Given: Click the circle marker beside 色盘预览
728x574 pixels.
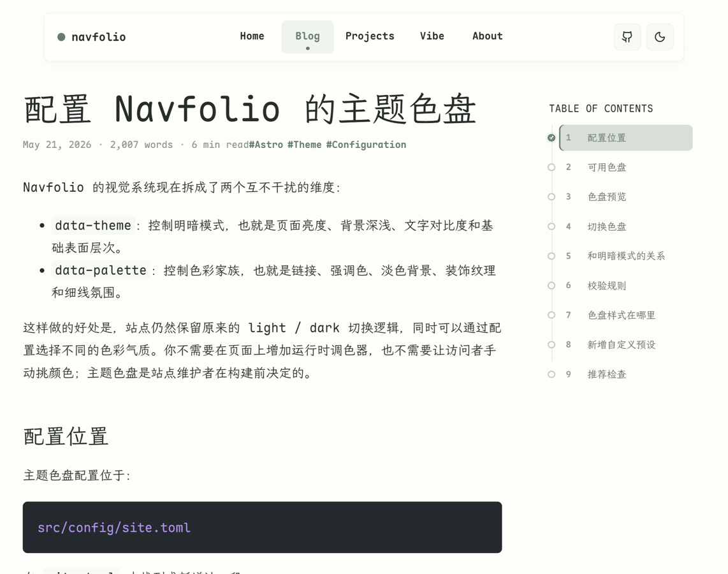Looking at the screenshot, I should point(551,197).
